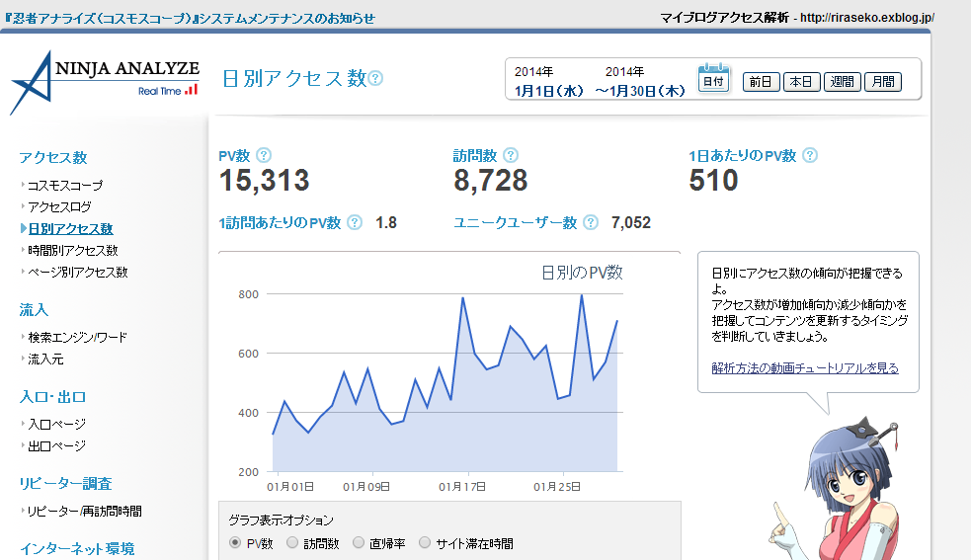Click end date ～1月30日(木)
The image size is (971, 560).
[640, 91]
